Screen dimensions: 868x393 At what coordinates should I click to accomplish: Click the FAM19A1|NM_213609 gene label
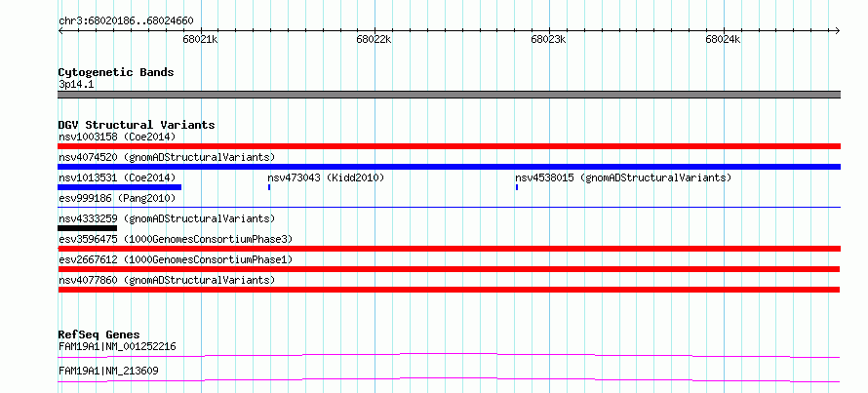click(x=108, y=371)
